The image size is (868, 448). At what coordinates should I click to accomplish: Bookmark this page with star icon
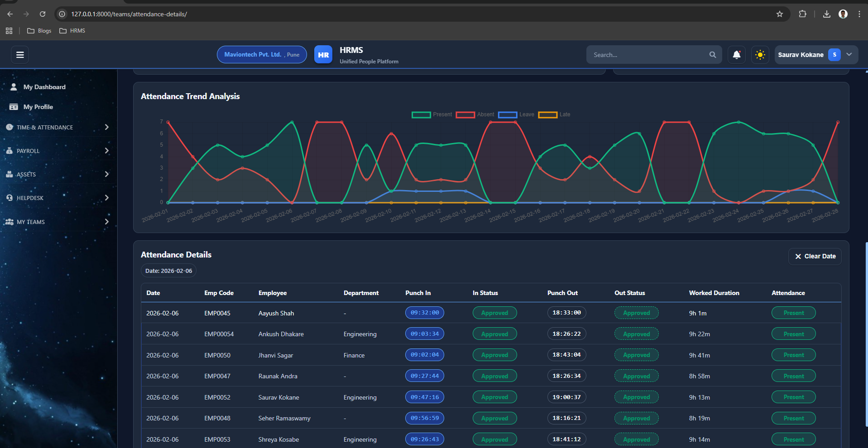[779, 14]
